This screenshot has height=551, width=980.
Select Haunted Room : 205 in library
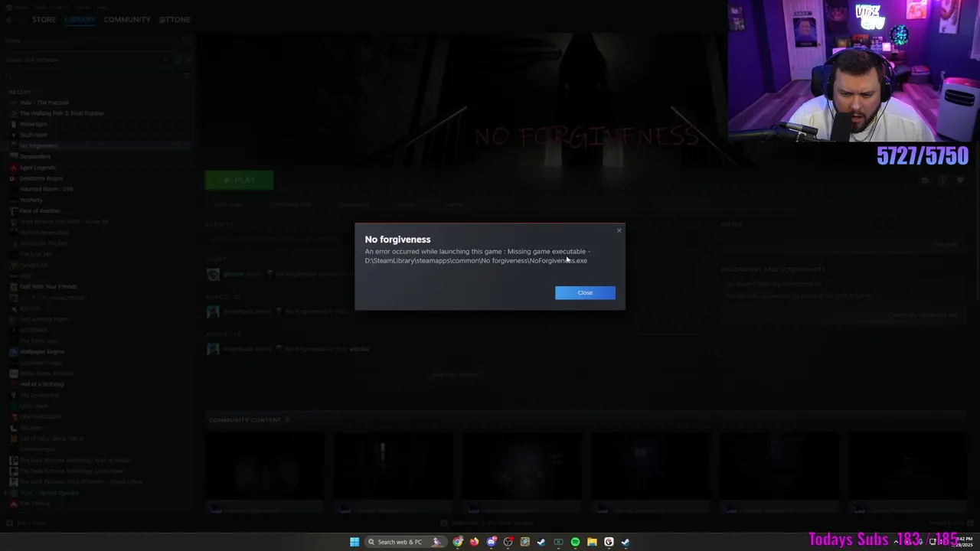(46, 189)
